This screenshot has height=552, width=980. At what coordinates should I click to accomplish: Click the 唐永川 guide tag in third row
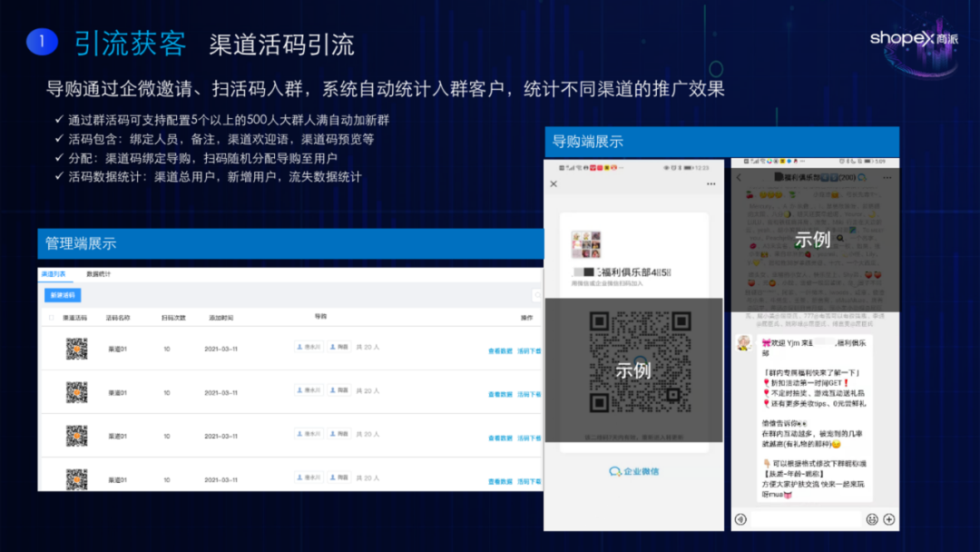[x=309, y=434]
